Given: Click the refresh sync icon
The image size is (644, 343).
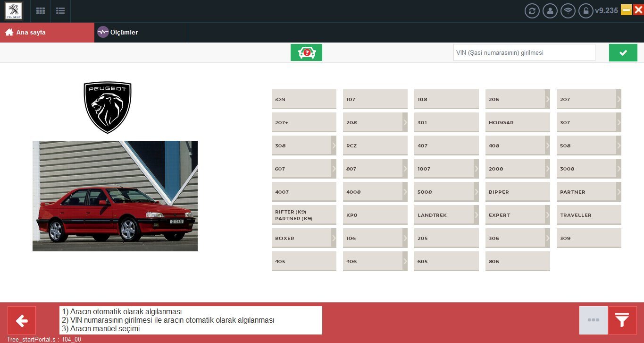Looking at the screenshot, I should pos(532,11).
